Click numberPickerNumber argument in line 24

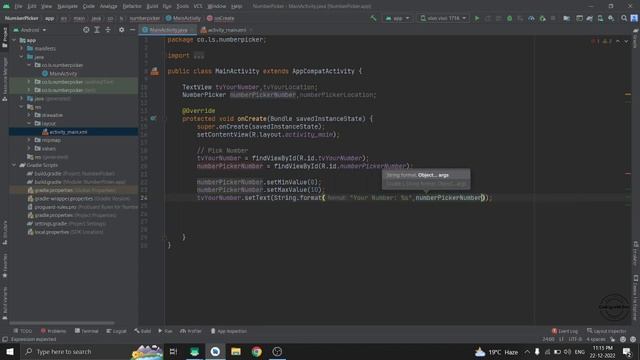(x=448, y=198)
